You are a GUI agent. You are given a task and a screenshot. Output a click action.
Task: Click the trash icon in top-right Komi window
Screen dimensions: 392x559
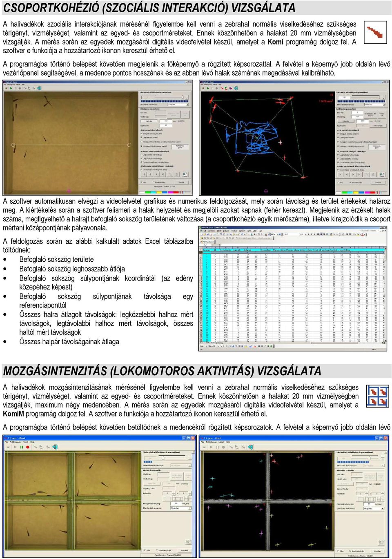tap(373, 174)
